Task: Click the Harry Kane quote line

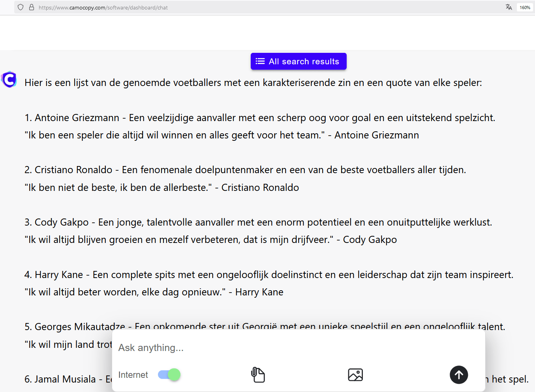Action: (154, 292)
